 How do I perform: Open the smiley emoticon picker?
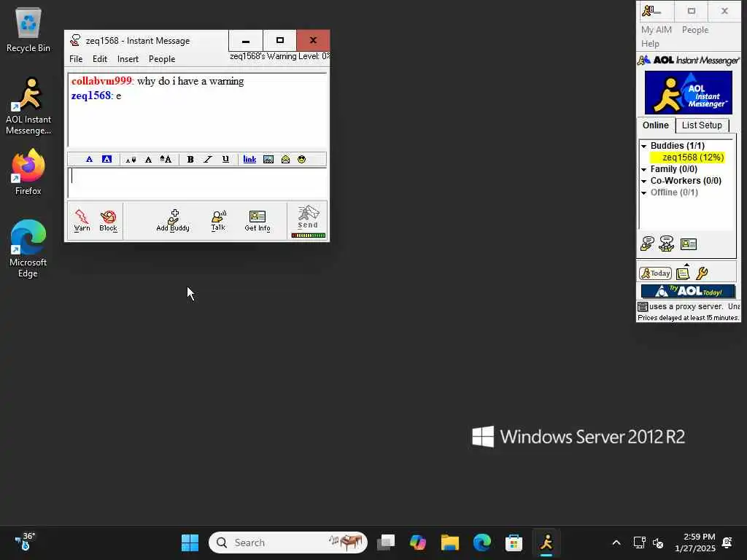tap(301, 160)
